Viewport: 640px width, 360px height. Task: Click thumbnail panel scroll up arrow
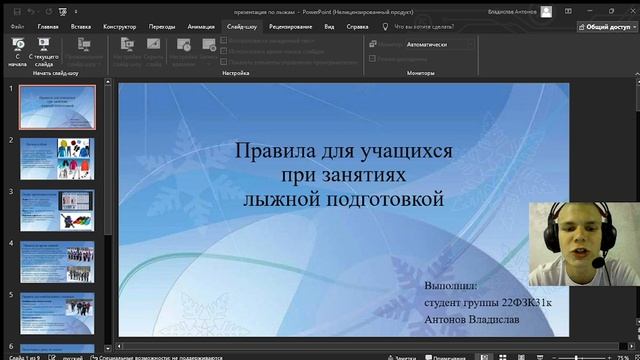click(108, 82)
